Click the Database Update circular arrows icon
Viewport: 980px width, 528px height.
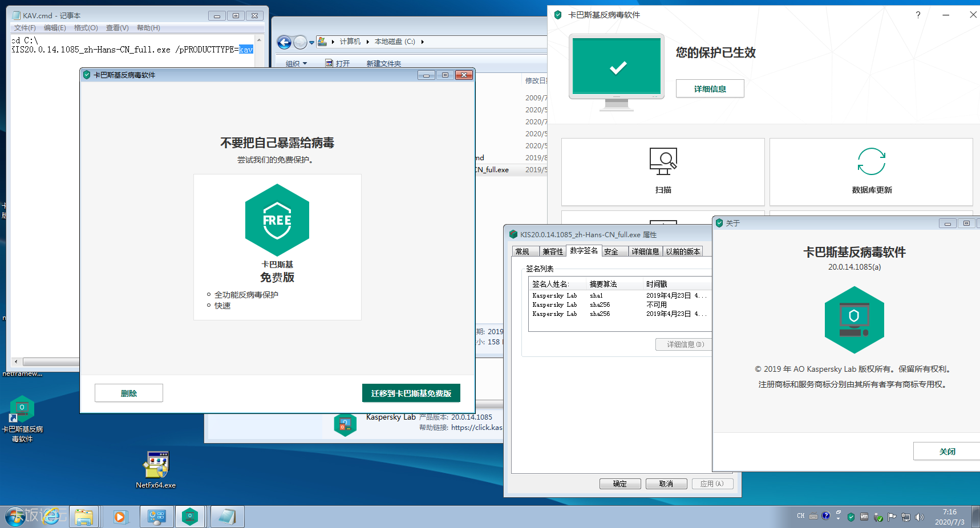point(871,161)
